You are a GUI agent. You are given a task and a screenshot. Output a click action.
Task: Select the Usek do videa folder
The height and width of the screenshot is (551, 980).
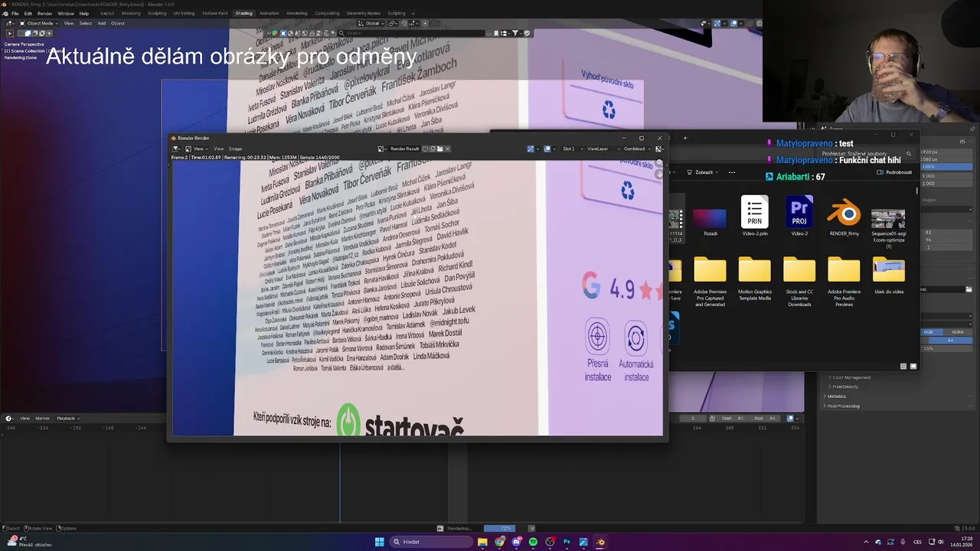click(888, 276)
